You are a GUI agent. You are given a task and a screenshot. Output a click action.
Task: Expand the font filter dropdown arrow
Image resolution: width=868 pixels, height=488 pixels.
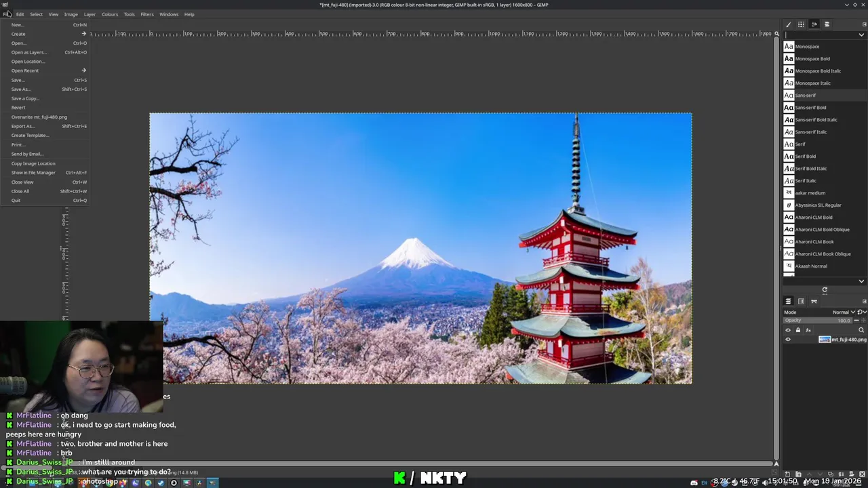click(x=862, y=35)
